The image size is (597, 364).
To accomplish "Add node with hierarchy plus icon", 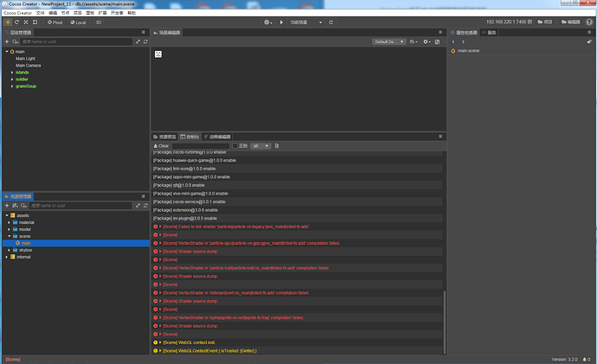I will 7,42.
